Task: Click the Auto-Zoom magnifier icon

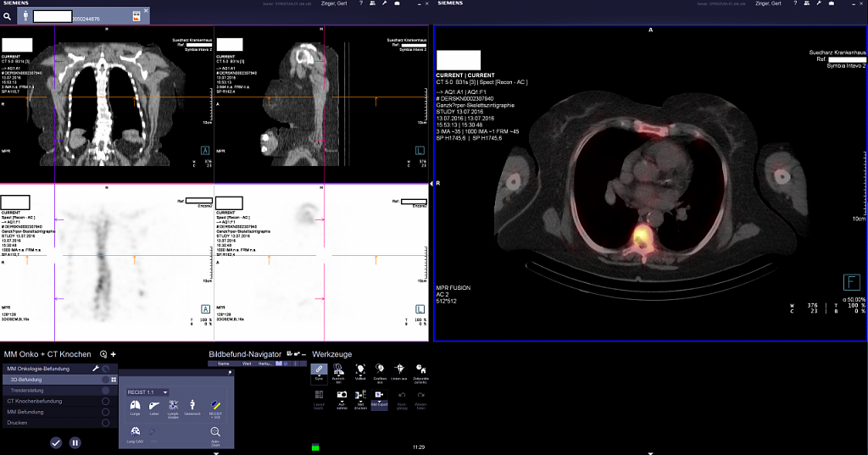Action: pos(216,433)
